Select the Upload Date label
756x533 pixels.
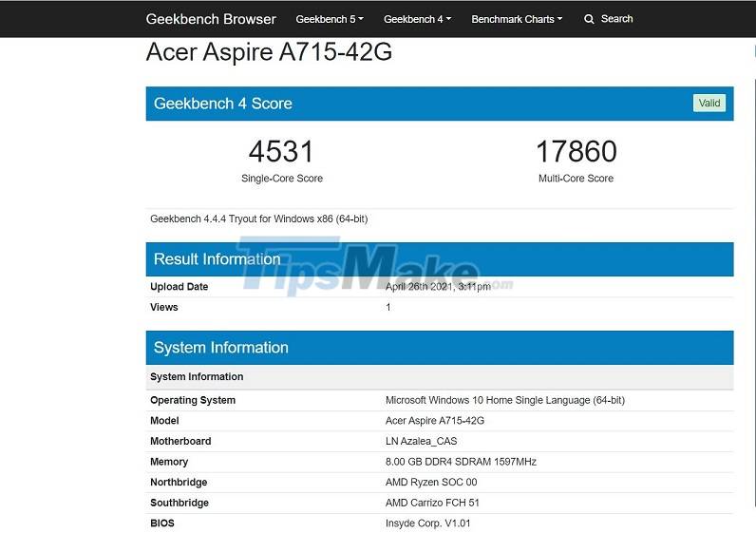click(179, 287)
